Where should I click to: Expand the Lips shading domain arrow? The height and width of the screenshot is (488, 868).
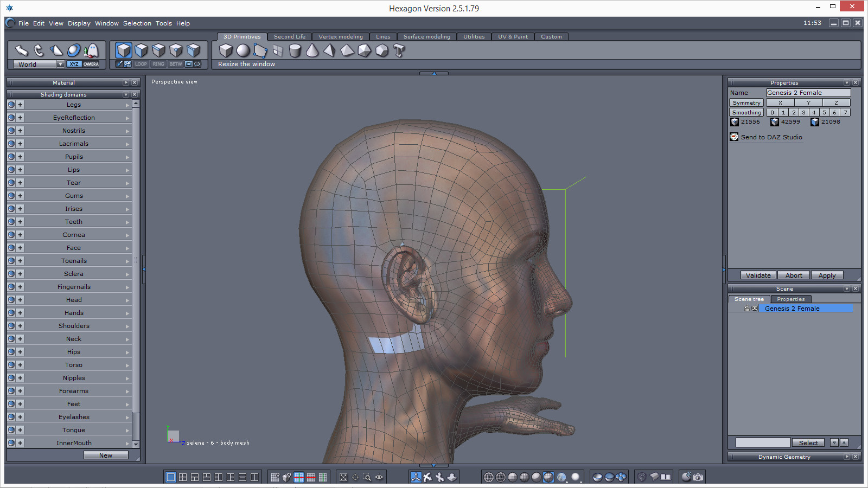coord(127,170)
